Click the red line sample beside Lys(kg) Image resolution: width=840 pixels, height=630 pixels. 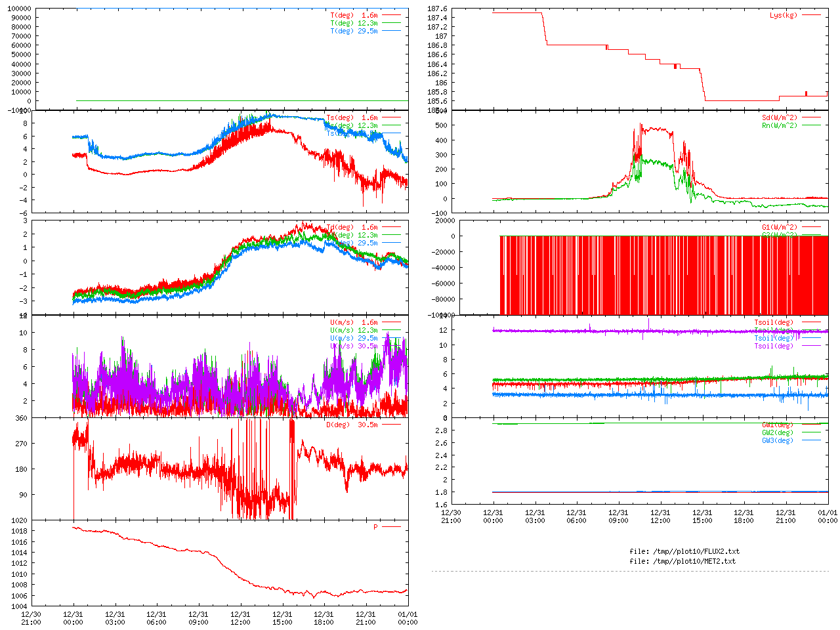[811, 15]
